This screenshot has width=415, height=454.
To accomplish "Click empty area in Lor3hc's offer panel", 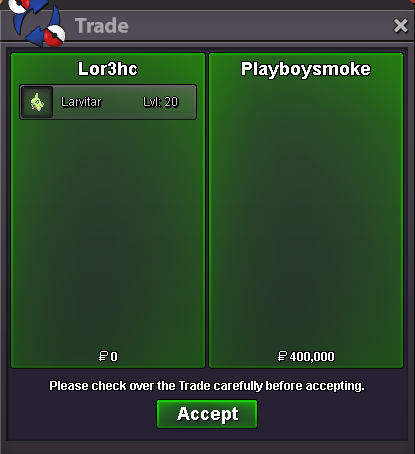I will 108,233.
